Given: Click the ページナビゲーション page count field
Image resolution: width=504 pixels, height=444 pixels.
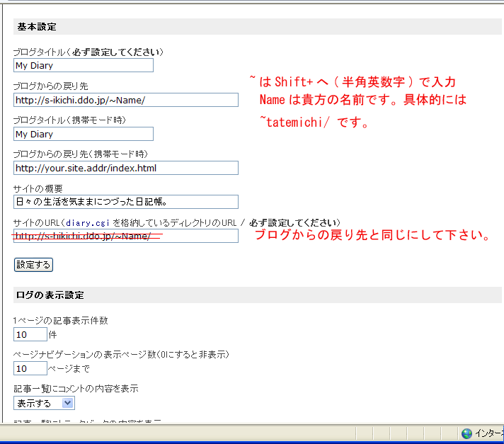Looking at the screenshot, I should click(x=30, y=368).
